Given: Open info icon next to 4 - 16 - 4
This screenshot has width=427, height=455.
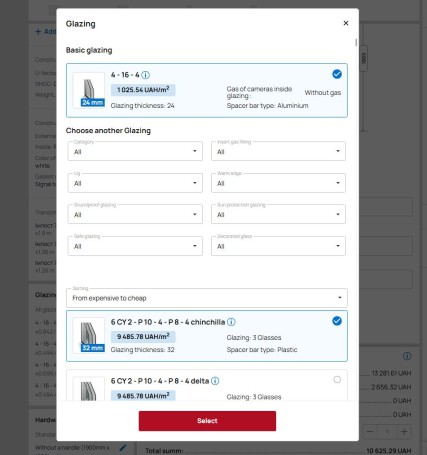Looking at the screenshot, I should (145, 75).
